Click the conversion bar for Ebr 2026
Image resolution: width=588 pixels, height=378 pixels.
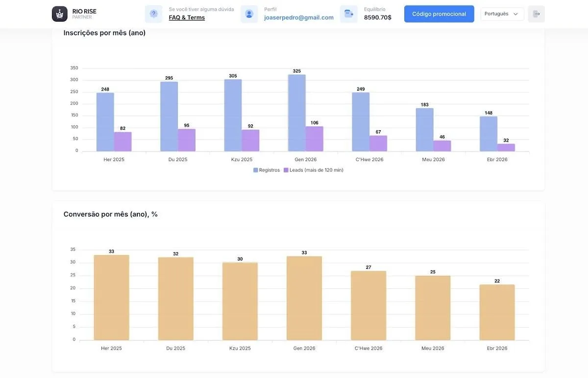[x=497, y=312]
